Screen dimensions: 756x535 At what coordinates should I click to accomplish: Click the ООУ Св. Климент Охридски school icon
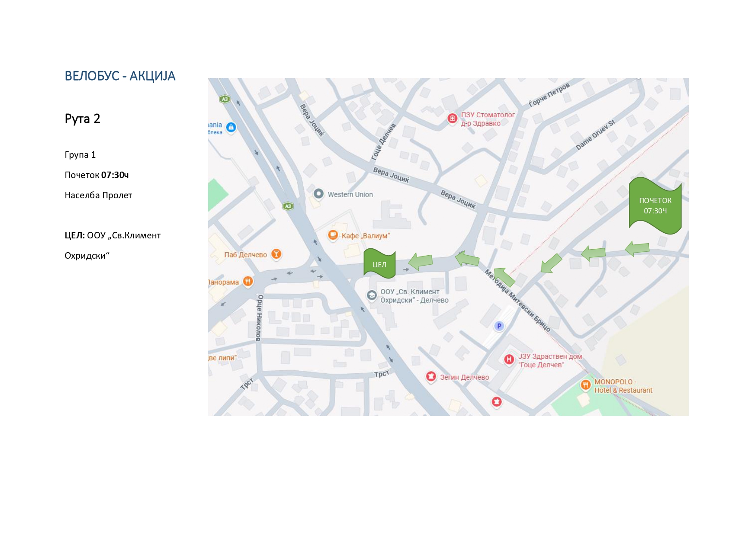click(x=371, y=295)
